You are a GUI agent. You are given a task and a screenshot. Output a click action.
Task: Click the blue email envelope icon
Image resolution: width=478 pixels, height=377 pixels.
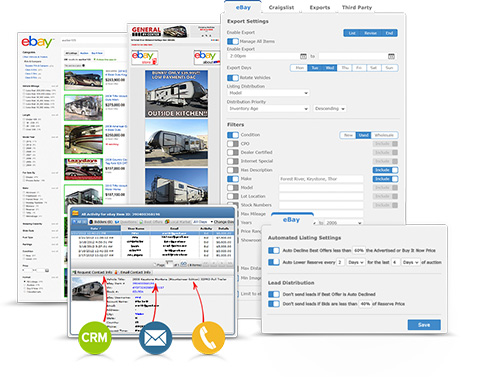(155, 338)
